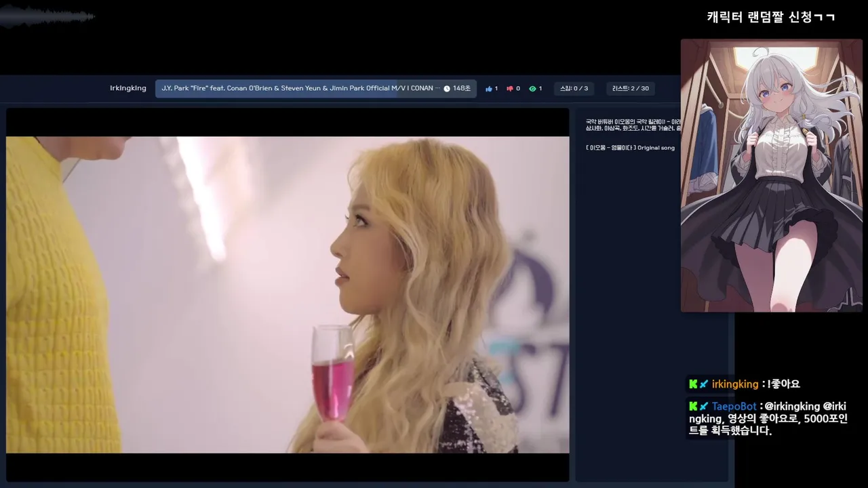Screen dimensions: 868x488
Task: Select the 국악 버튜버 이오몽 playlist entry
Action: (x=633, y=125)
